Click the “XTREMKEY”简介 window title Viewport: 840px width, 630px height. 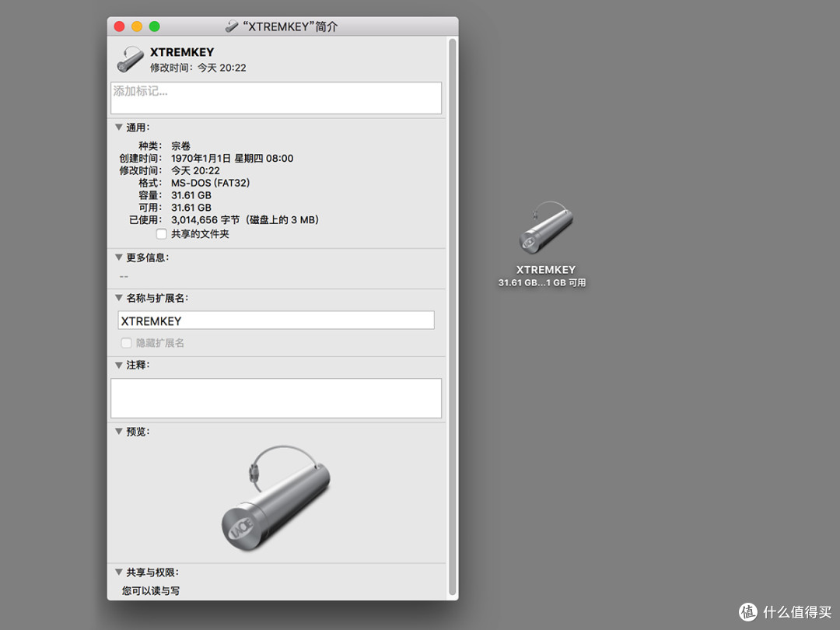[x=290, y=26]
